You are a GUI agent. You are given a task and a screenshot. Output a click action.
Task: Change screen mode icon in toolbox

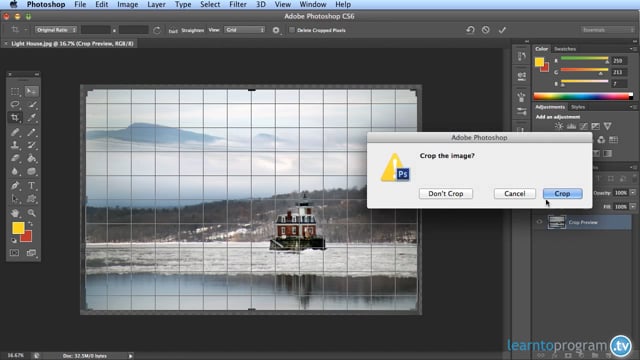click(31, 253)
